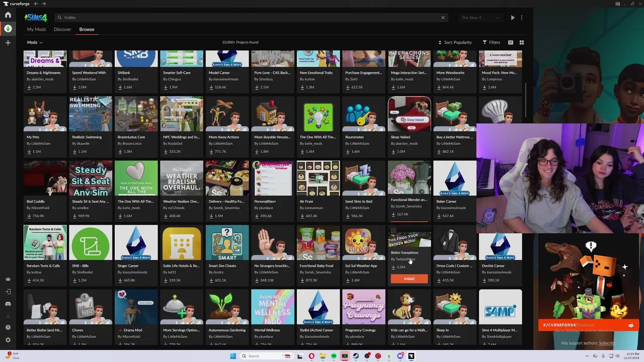
Task: Expand the Mods category dropdown
Action: click(35, 42)
